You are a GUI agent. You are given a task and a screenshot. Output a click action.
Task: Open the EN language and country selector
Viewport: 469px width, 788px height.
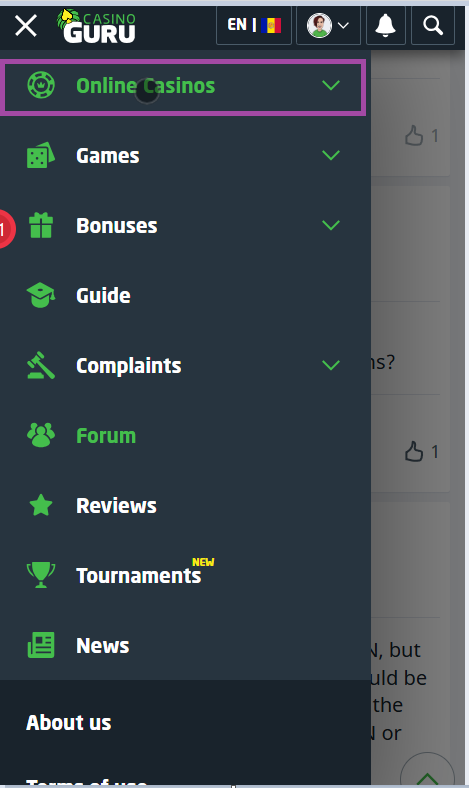[254, 25]
